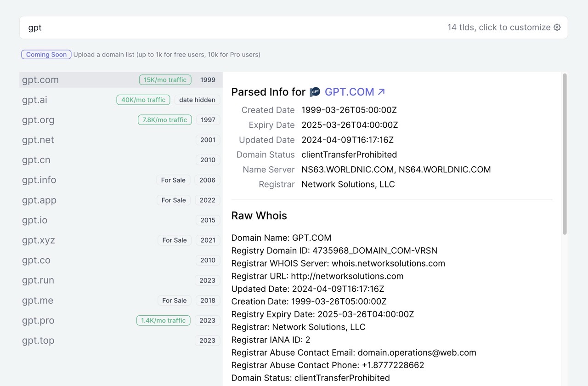Screen dimensions: 588x386
Task: Click the 1999 year tag on gpt.com
Action: coord(208,80)
